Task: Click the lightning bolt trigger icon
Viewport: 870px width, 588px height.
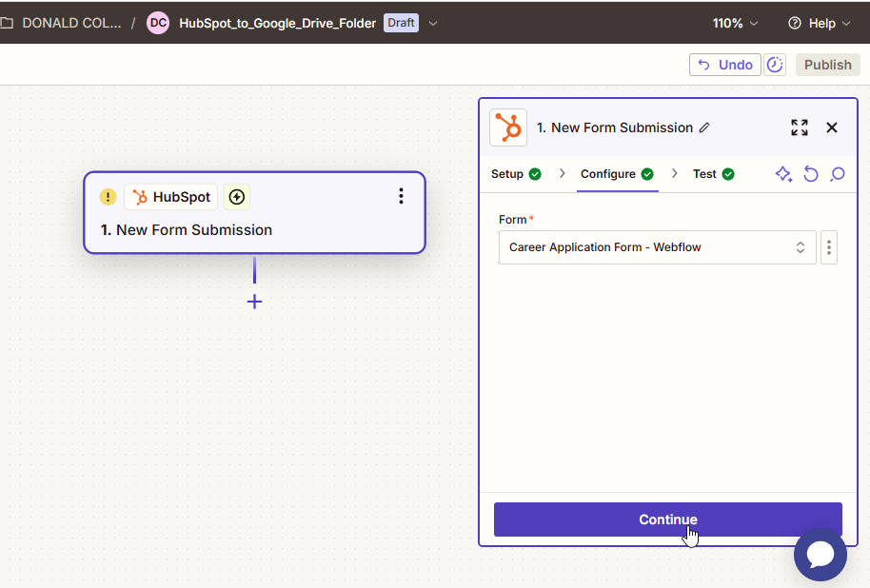Action: 237,197
